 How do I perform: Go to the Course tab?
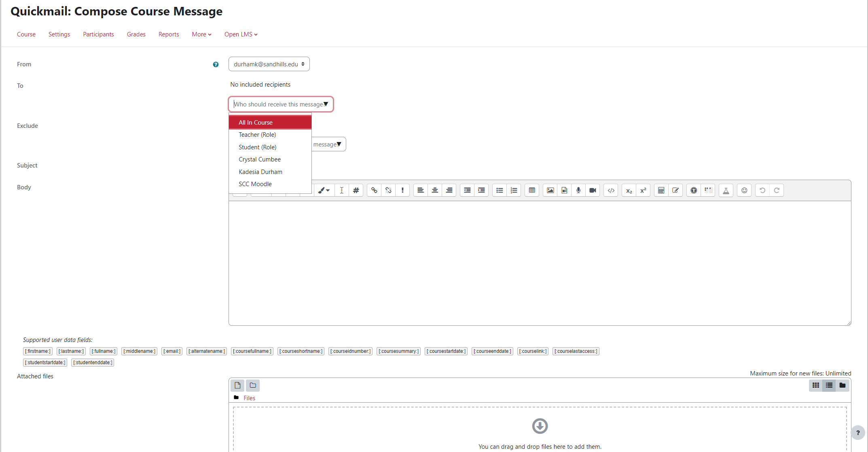tap(26, 34)
